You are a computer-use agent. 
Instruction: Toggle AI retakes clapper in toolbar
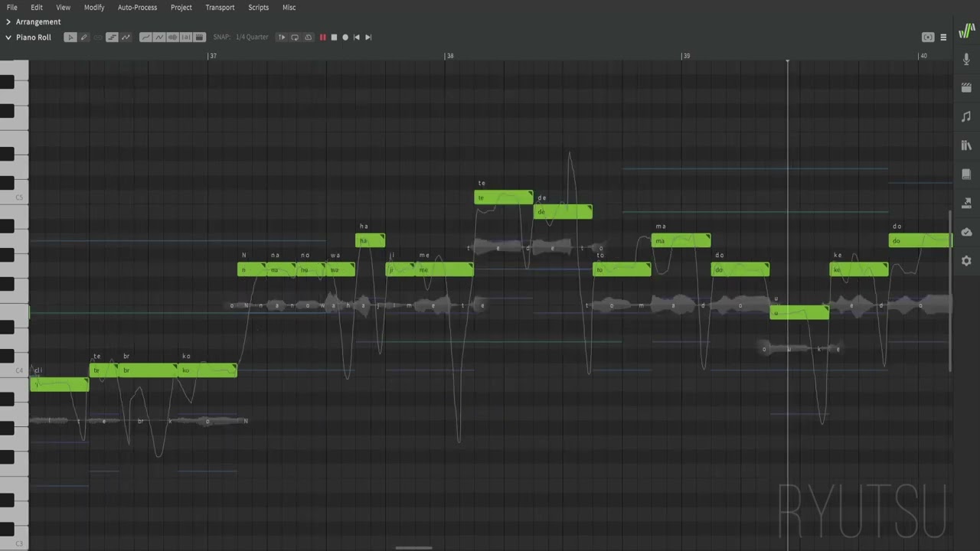200,37
